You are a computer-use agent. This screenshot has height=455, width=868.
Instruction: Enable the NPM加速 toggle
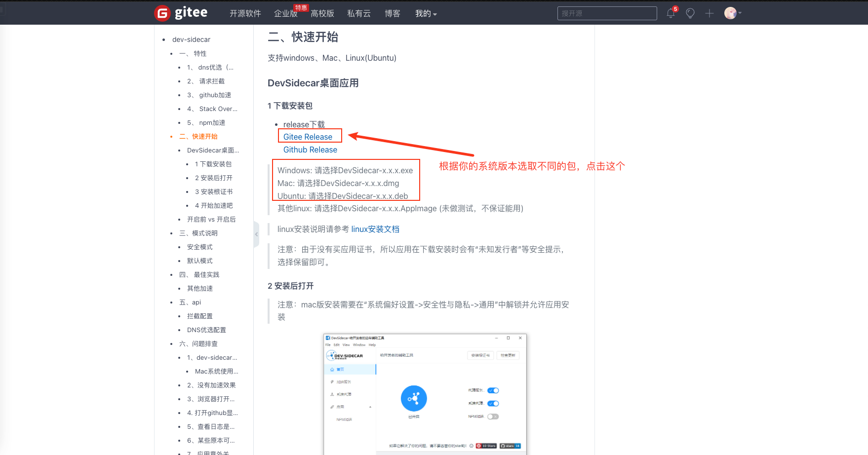493,417
